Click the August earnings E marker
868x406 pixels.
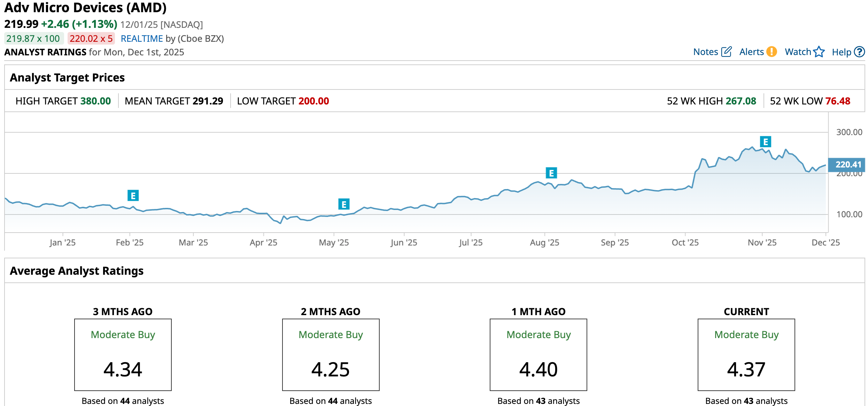(x=551, y=173)
